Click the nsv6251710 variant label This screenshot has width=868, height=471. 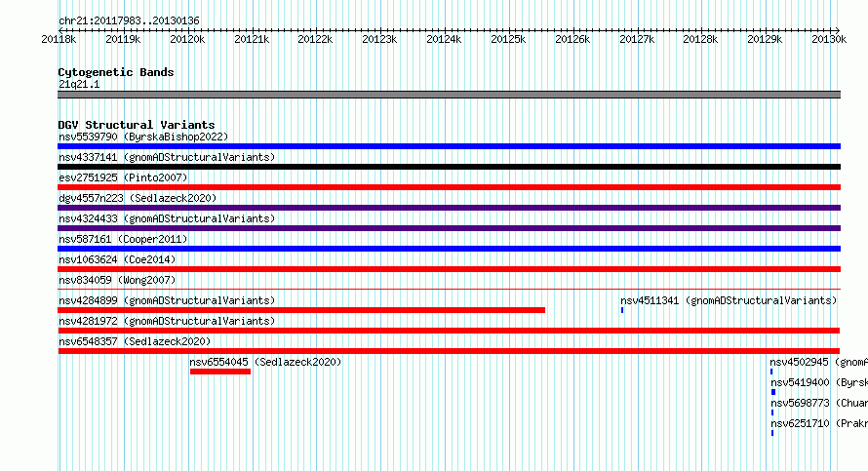tap(819, 423)
